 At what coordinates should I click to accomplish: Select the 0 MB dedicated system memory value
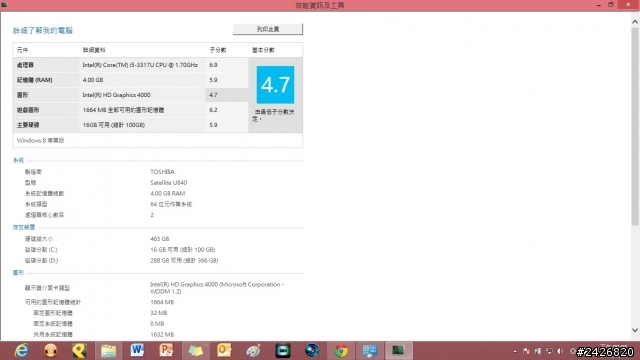coord(157,324)
